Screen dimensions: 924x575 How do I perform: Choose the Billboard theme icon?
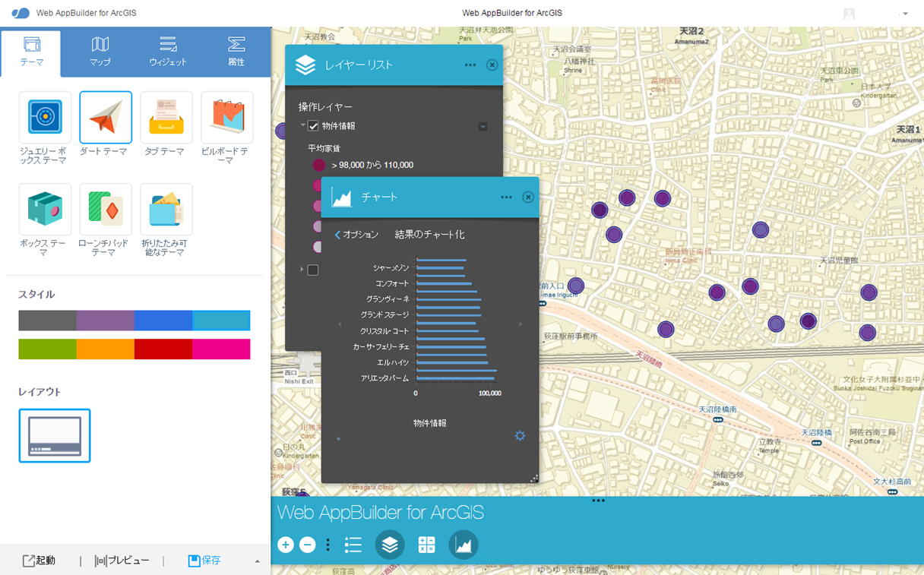(x=227, y=118)
